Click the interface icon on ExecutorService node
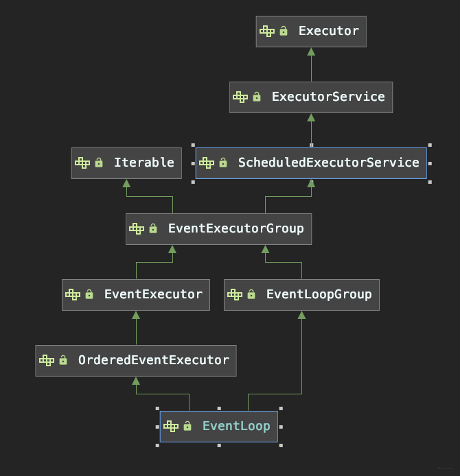The width and height of the screenshot is (460, 476). coord(240,97)
